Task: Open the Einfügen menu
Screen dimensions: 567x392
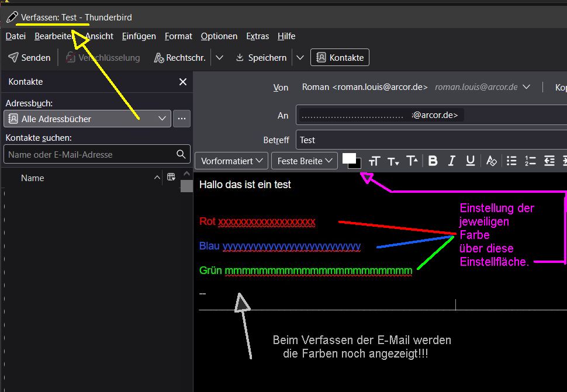Action: 139,36
